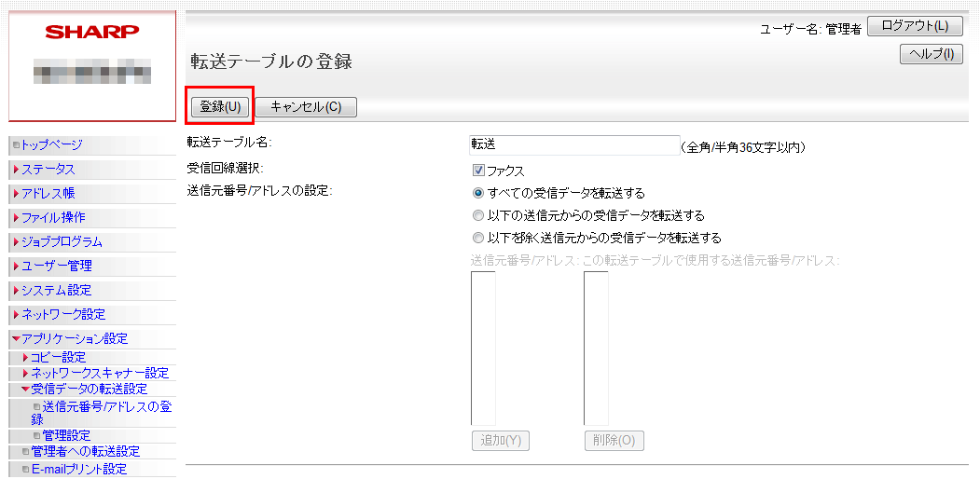The width and height of the screenshot is (980, 479).
Task: Toggle the ファクス checkbox
Action: coord(478,171)
